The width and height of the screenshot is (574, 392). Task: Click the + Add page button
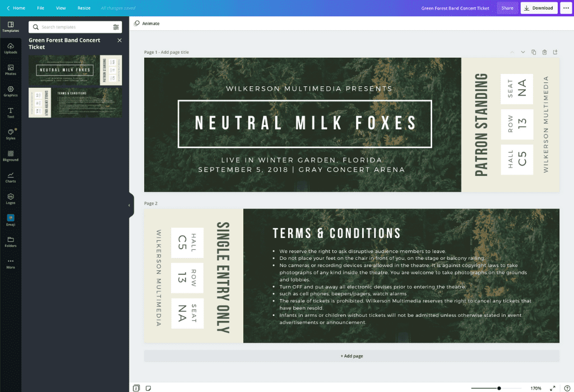[x=351, y=356]
